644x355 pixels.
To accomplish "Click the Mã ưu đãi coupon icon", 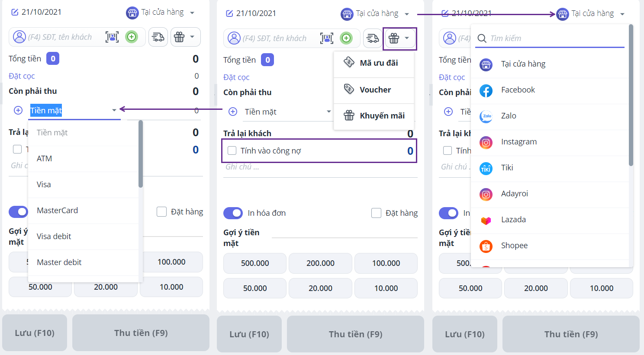I will [349, 62].
